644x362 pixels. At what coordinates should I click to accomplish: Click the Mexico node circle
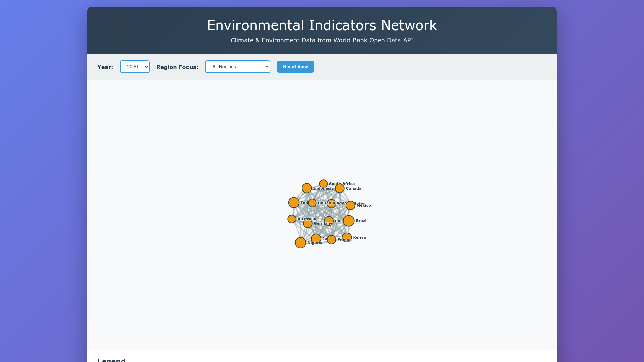351,205
